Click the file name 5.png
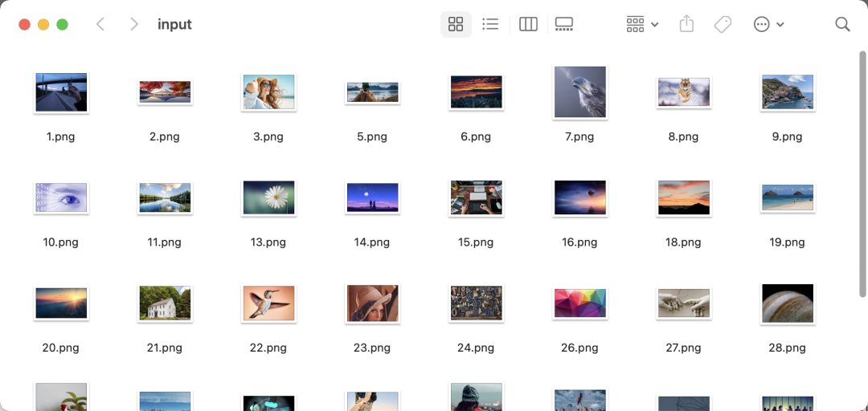Image resolution: width=868 pixels, height=411 pixels. (372, 136)
